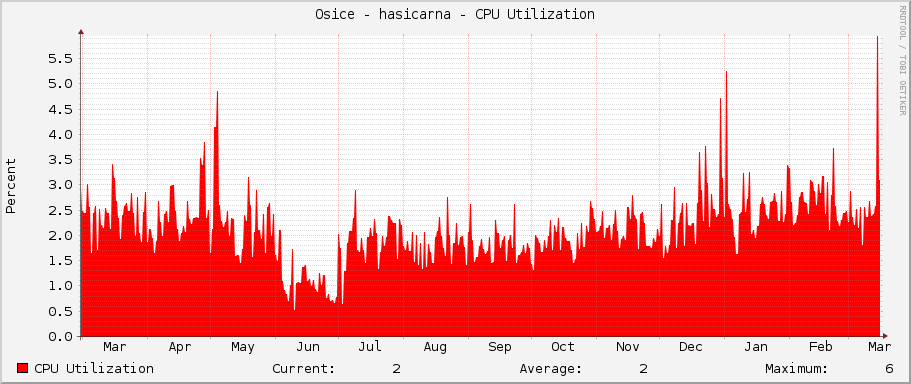Click the 'Mar' month label preceding 'Apr'
This screenshot has width=911, height=384.
coord(114,347)
